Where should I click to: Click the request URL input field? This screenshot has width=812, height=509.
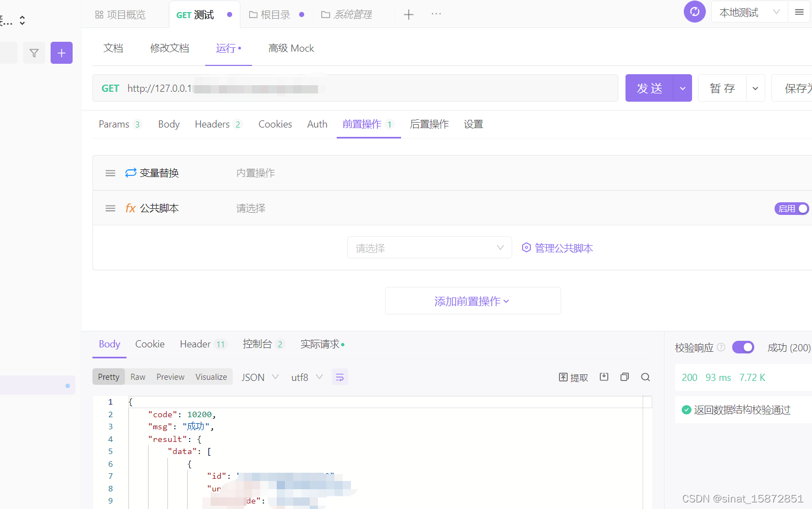click(x=355, y=88)
